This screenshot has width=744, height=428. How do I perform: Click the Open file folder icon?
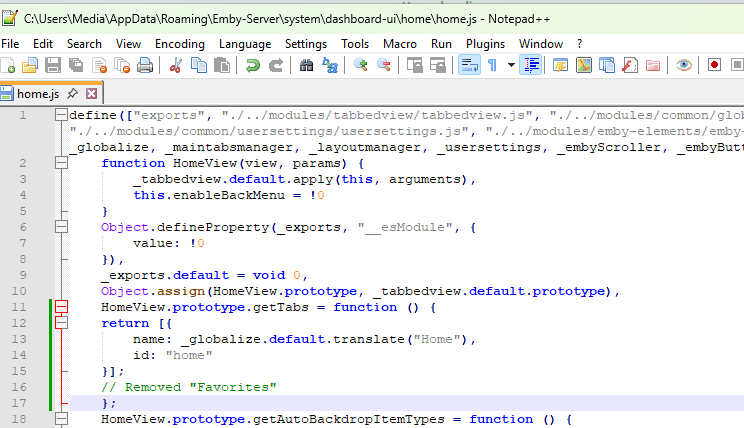30,65
